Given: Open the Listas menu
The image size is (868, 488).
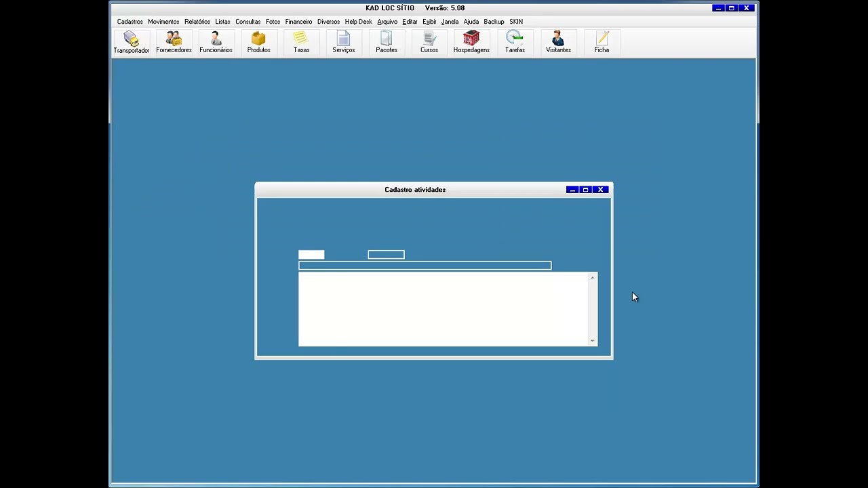Looking at the screenshot, I should point(222,22).
